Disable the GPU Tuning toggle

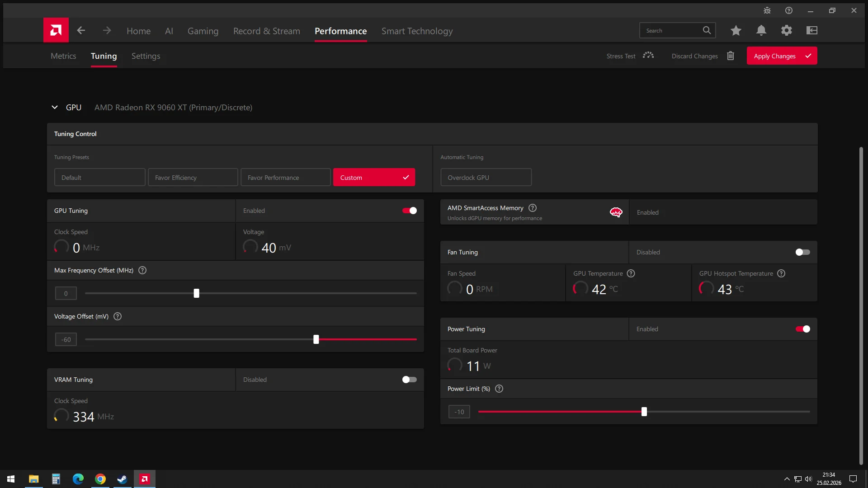410,211
